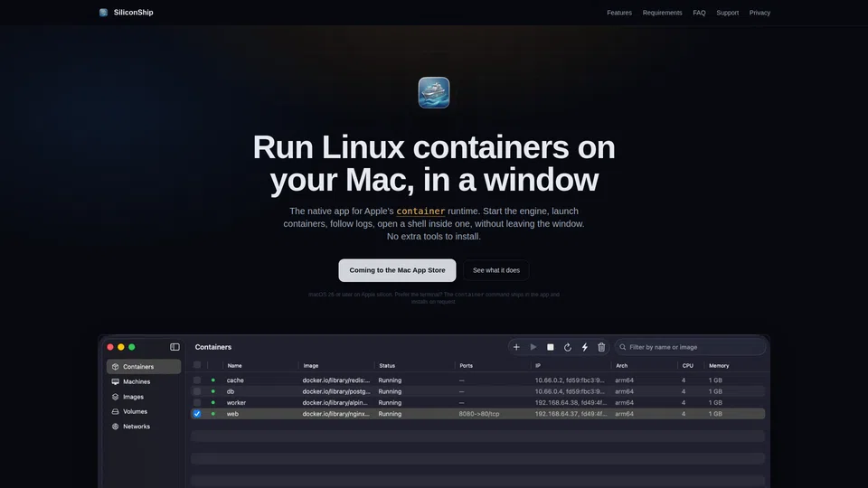Sort by the Arch column header
The width and height of the screenshot is (868, 488).
[x=622, y=366]
